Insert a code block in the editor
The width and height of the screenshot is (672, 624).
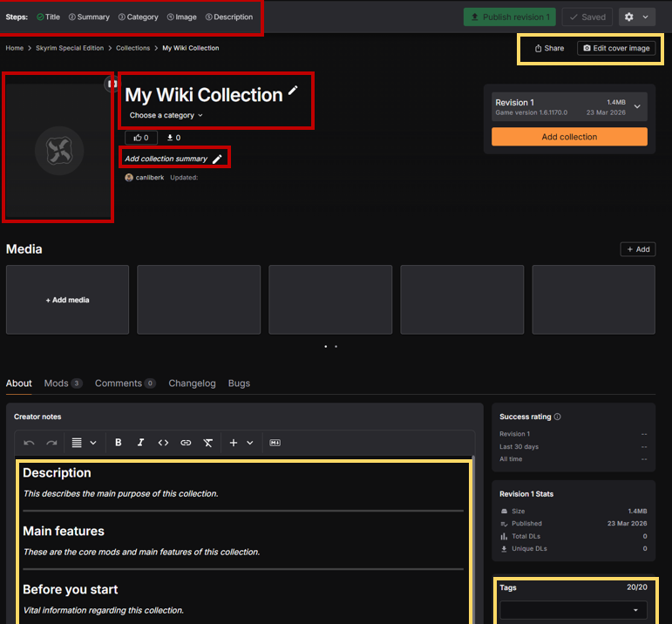pos(163,443)
